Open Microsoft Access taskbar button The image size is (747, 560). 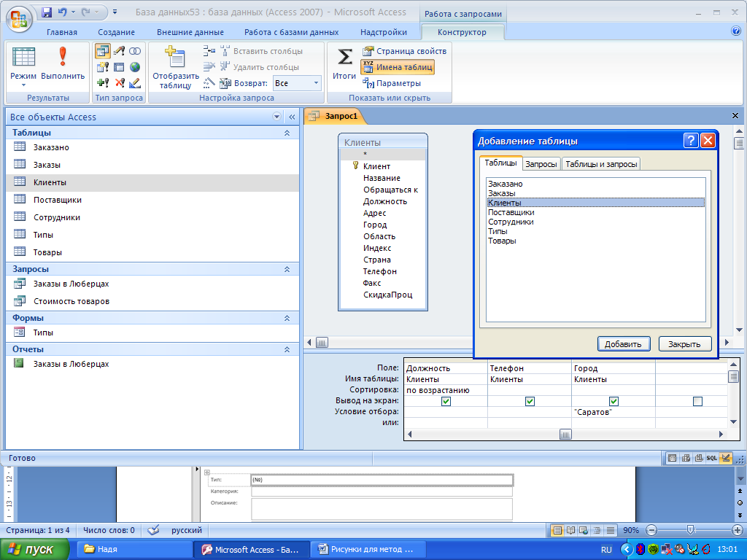point(252,549)
